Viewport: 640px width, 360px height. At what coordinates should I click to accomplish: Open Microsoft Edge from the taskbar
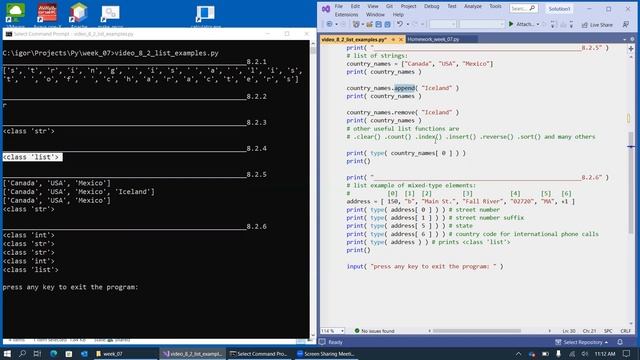click(53, 353)
